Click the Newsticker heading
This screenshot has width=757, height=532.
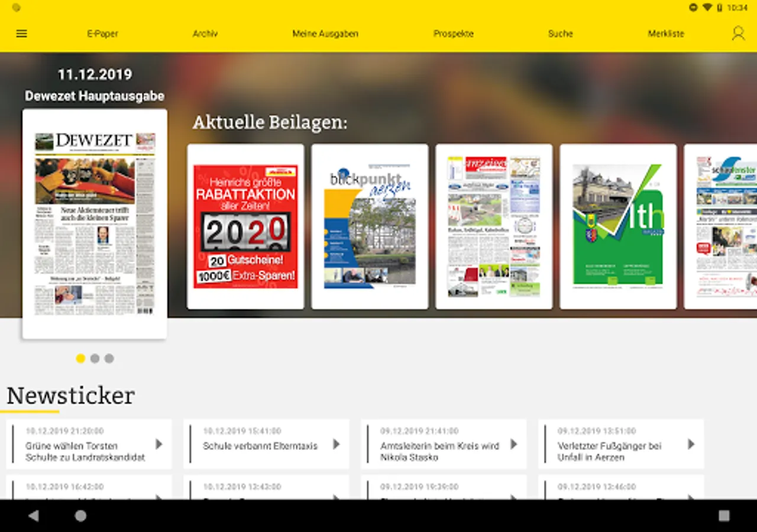(x=70, y=395)
